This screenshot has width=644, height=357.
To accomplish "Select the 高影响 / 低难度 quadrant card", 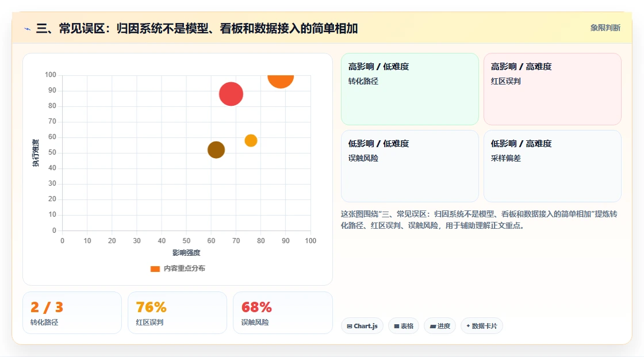I will [x=410, y=89].
